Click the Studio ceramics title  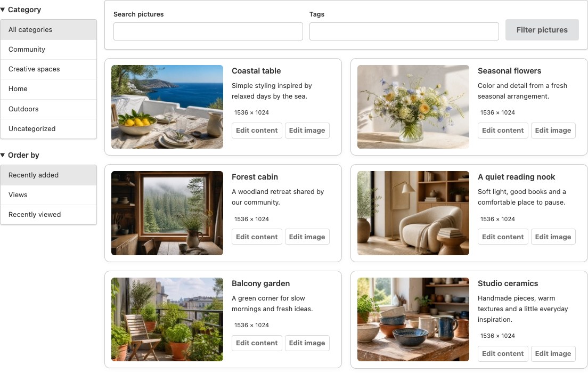pos(508,283)
